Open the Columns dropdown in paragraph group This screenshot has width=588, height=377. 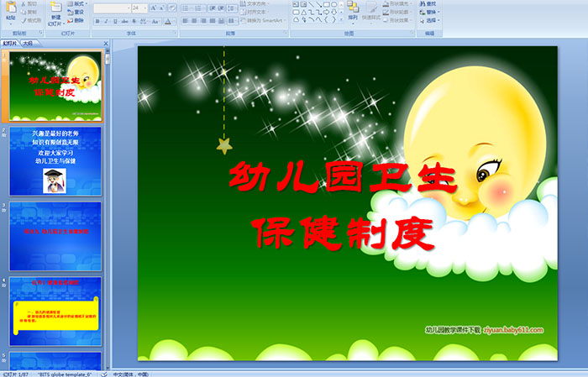tap(233, 21)
